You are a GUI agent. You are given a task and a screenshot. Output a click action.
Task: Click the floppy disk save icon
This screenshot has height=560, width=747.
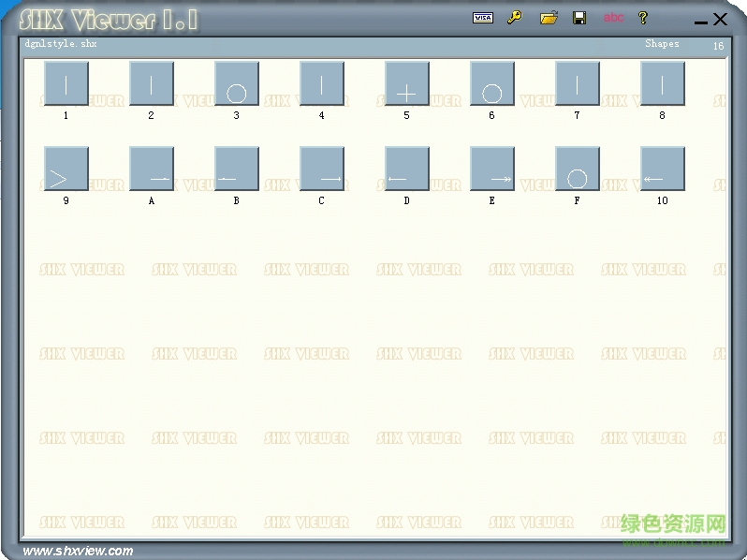click(579, 18)
